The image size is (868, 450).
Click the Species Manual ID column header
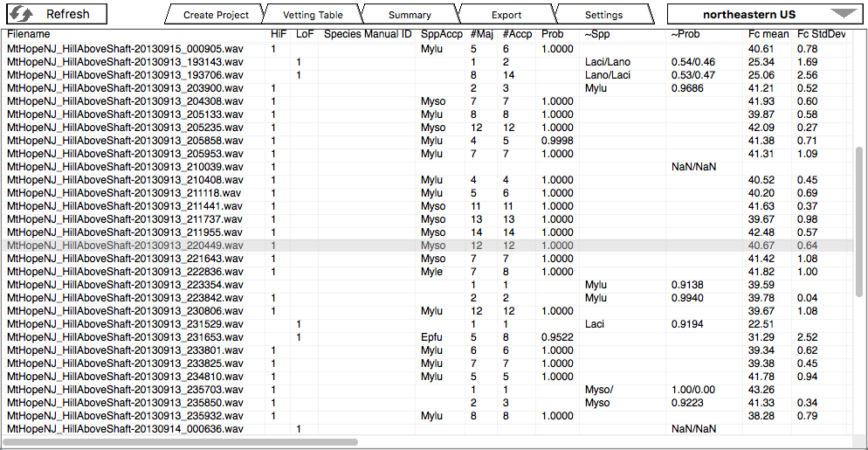click(367, 34)
